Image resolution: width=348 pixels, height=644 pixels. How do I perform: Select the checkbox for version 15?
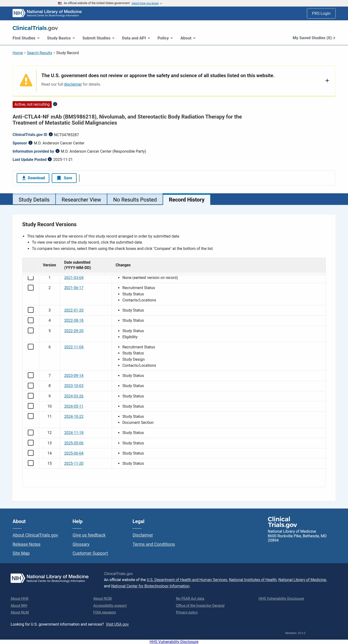coord(31,463)
